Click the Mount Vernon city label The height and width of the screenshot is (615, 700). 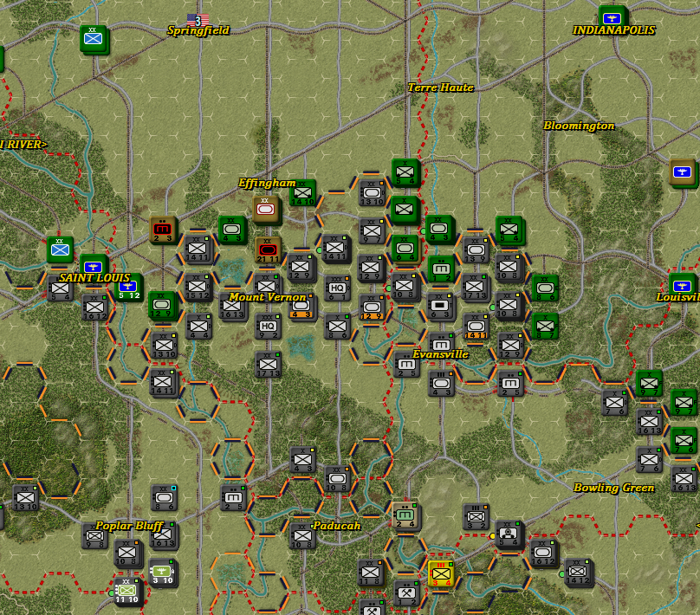tap(267, 297)
